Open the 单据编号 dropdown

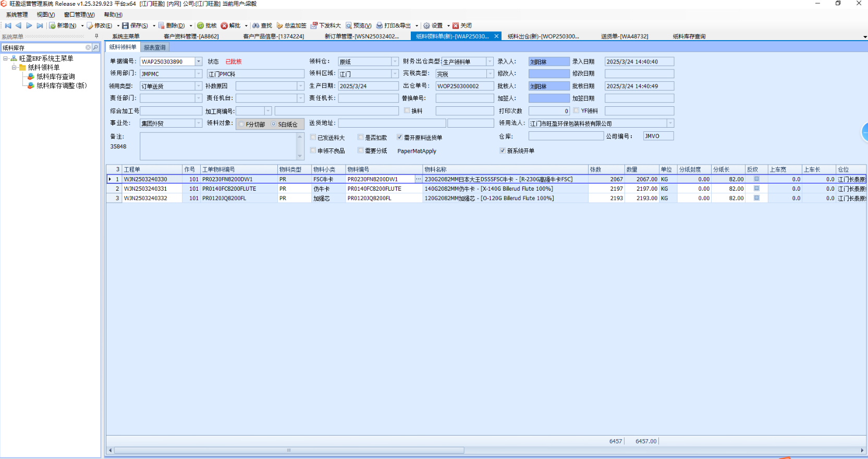[x=199, y=61]
